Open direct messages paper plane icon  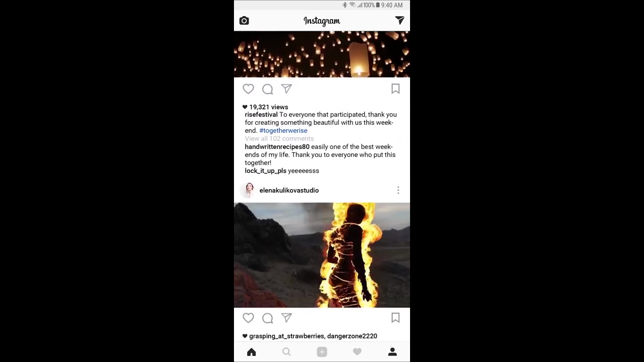coord(399,20)
